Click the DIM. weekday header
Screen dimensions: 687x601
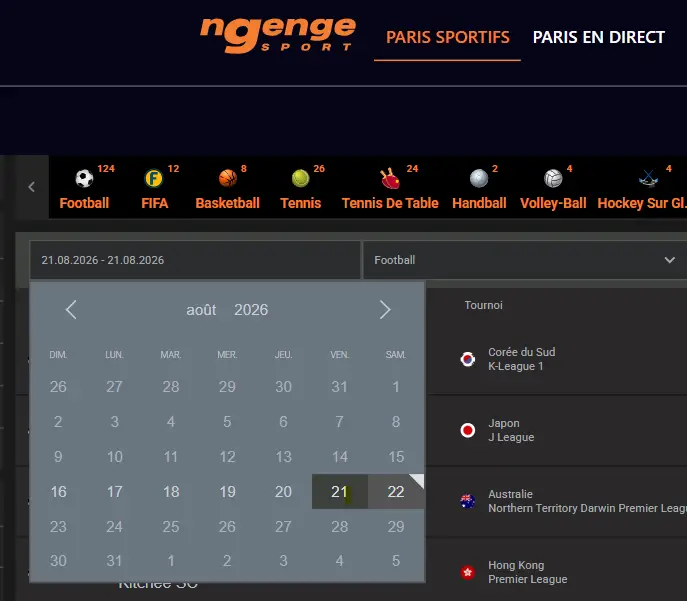tap(58, 354)
